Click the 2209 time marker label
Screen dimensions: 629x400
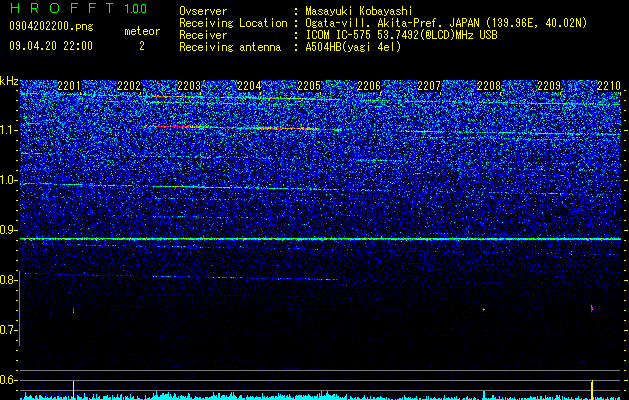coord(549,86)
